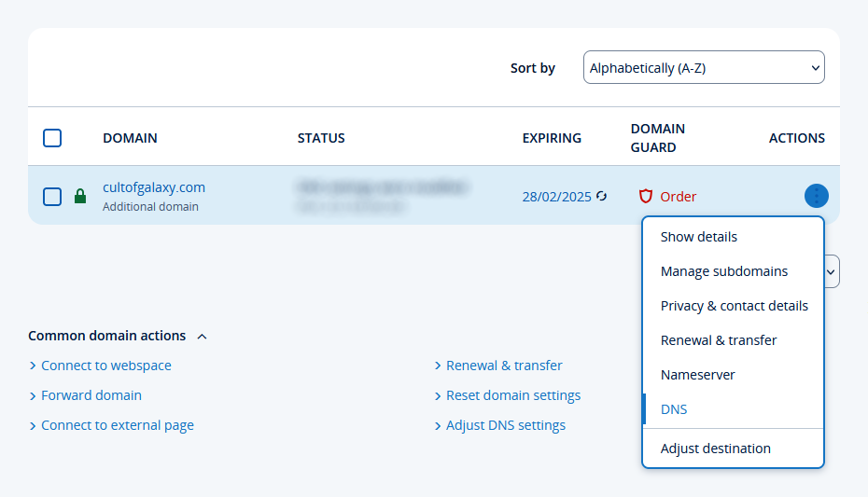Click the 28/02/2025 expiry date
868x497 pixels.
[556, 197]
